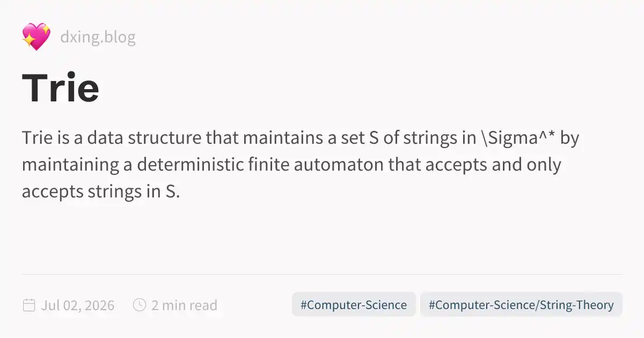Viewport: 644px width, 338px height.
Task: Click the large Trie title heading
Action: point(61,88)
